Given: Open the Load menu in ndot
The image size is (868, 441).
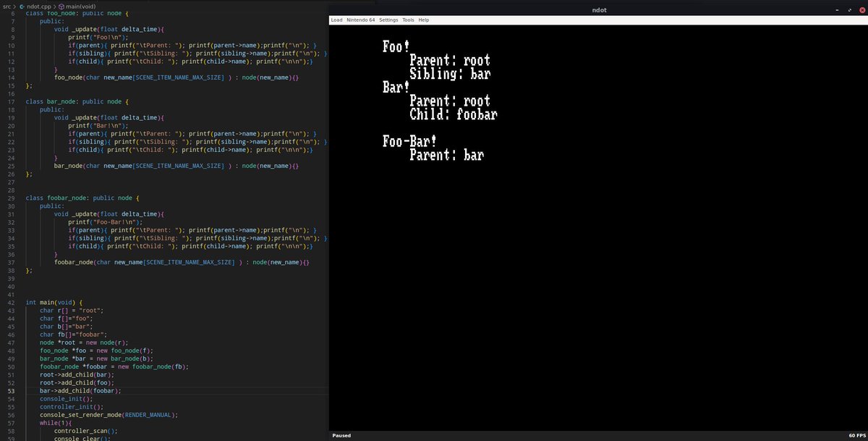Looking at the screenshot, I should click(x=336, y=20).
